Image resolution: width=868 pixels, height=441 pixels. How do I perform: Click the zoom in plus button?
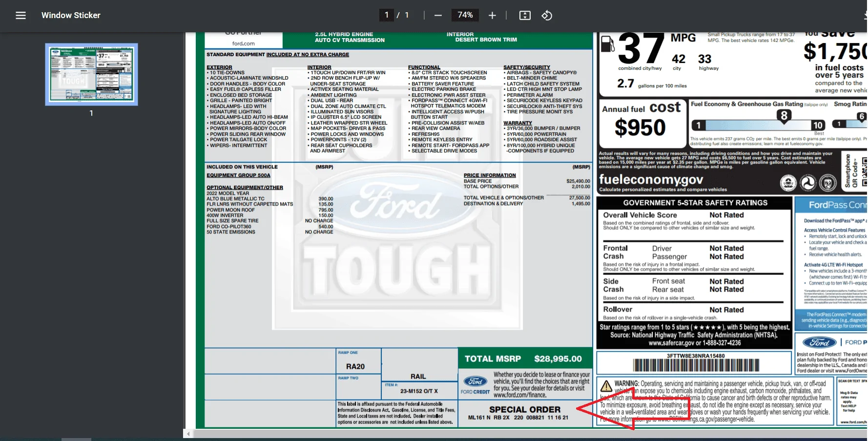492,16
